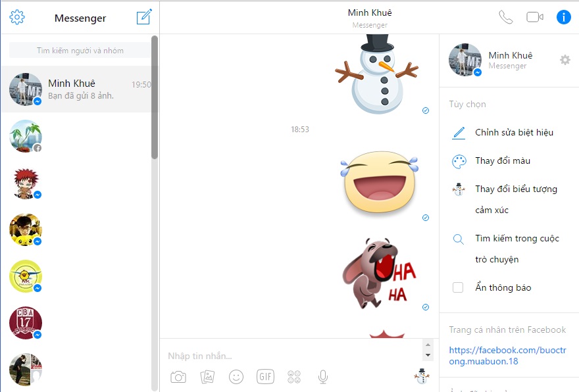This screenshot has height=392, width=579.
Task: Open the GIF picker
Action: click(265, 376)
